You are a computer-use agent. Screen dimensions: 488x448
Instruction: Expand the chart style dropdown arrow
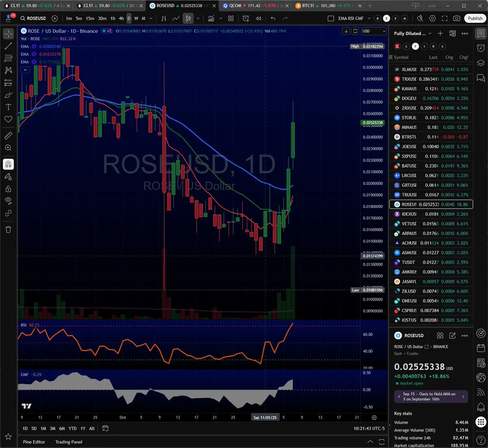click(x=198, y=18)
